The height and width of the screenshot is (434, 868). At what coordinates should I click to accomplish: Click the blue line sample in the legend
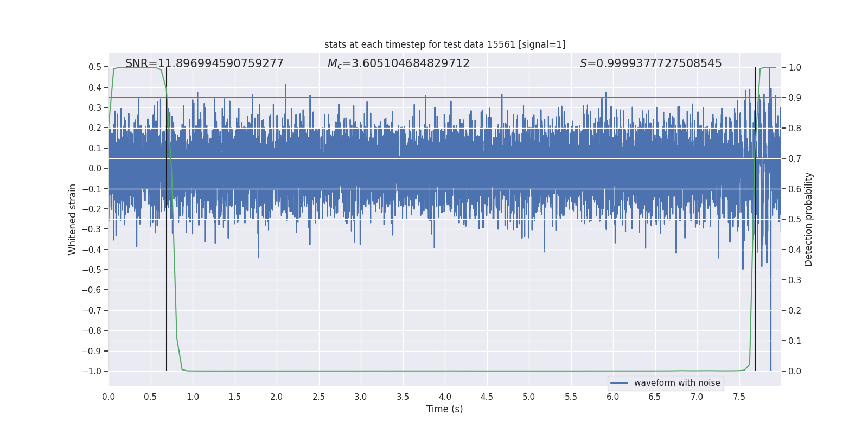pyautogui.click(x=620, y=383)
